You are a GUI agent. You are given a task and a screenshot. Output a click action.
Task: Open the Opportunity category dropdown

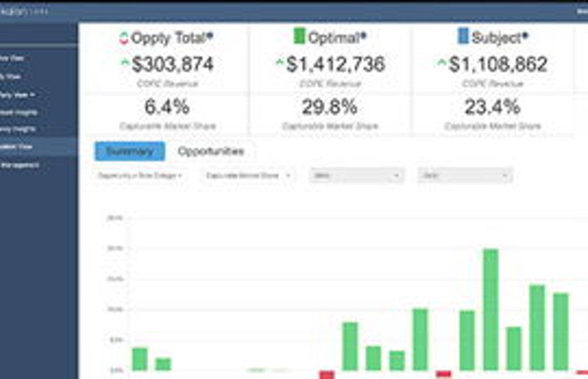point(140,176)
